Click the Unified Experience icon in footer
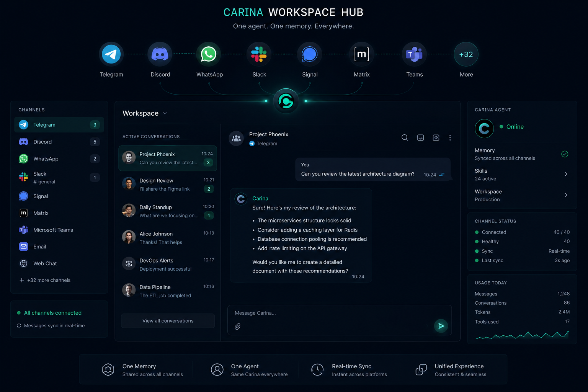Screen dimensions: 588x392 coord(421,369)
